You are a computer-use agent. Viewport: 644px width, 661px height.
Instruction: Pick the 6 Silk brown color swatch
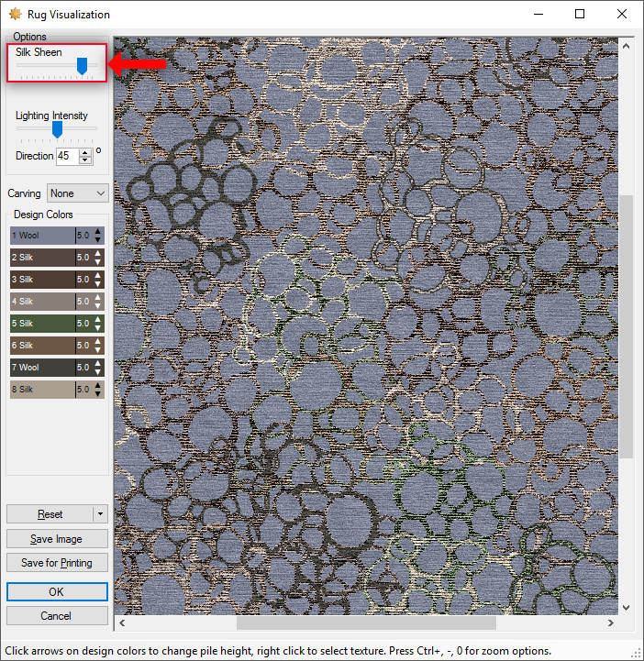point(42,346)
